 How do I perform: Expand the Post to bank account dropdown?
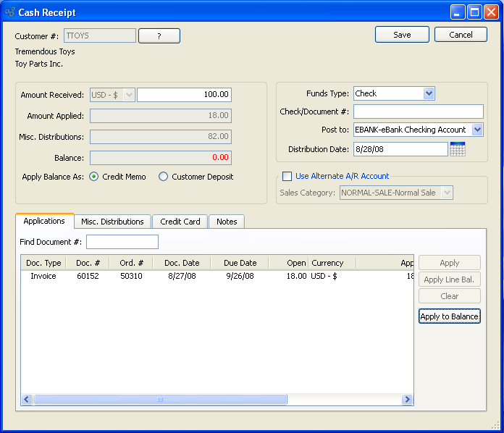click(476, 130)
